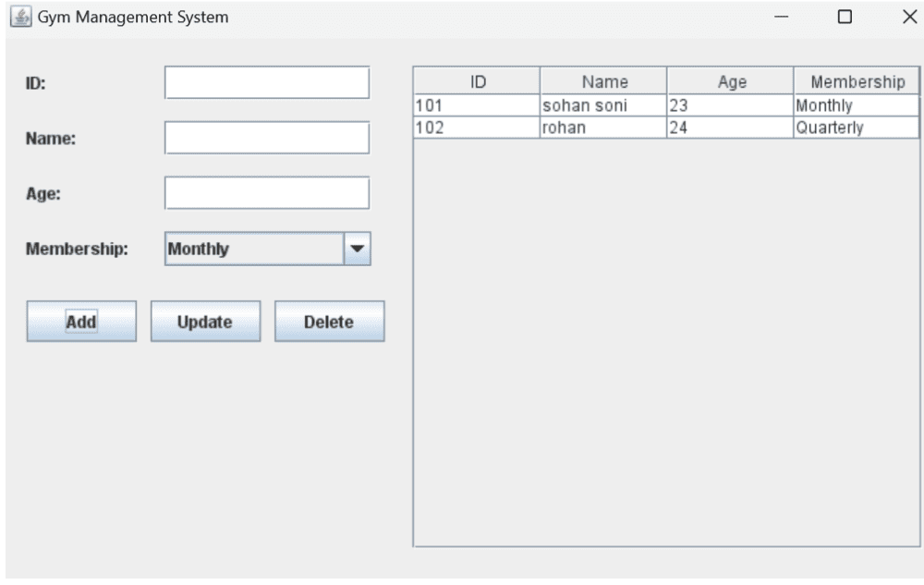924x585 pixels.
Task: Select the Age cell showing 24
Action: click(730, 128)
